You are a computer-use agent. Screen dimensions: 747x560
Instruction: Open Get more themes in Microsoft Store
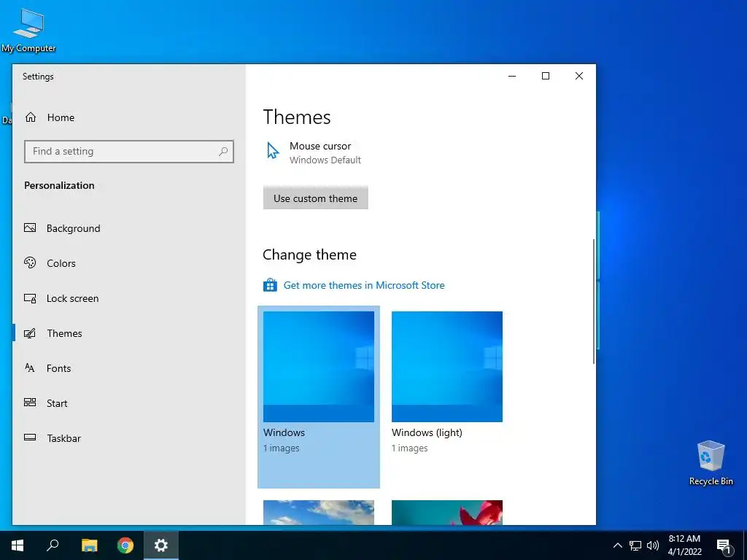tap(364, 285)
